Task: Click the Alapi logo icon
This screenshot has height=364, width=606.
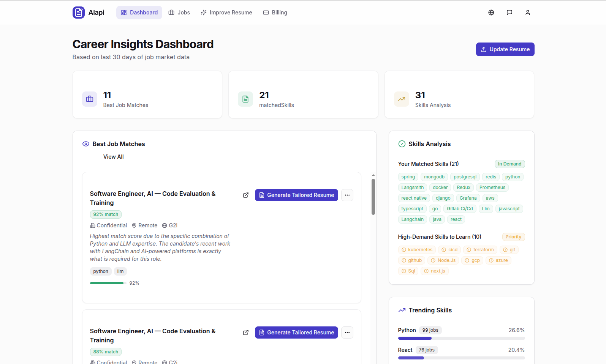Action: 79,13
